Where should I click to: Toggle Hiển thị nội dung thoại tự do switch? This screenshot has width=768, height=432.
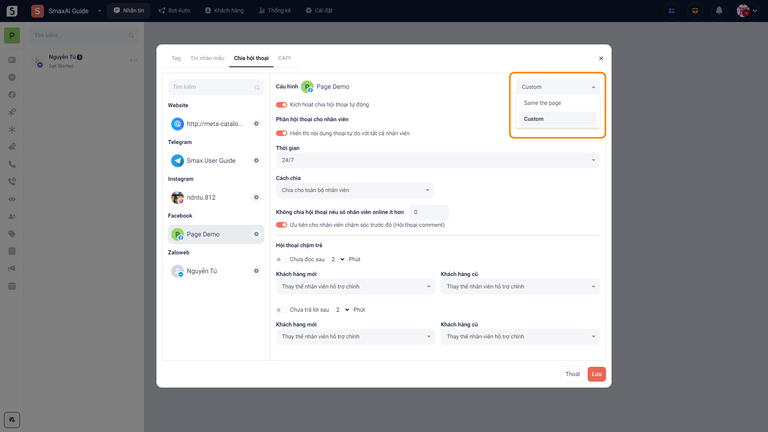tap(281, 133)
